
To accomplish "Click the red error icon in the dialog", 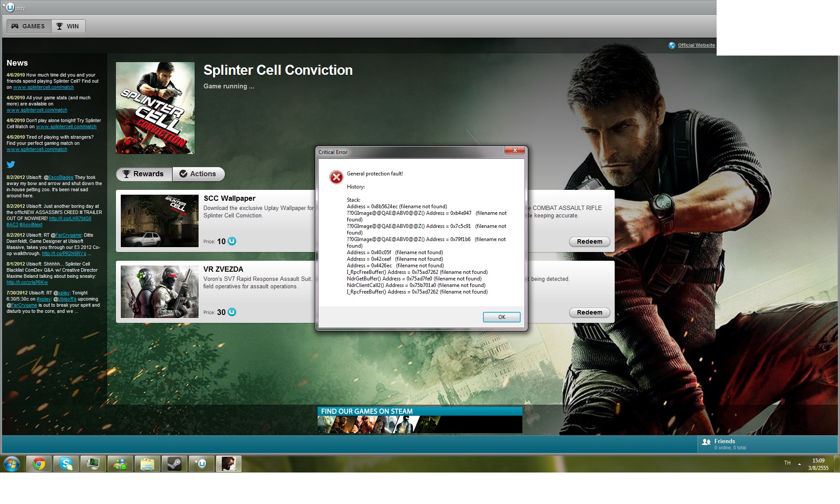I will 336,177.
